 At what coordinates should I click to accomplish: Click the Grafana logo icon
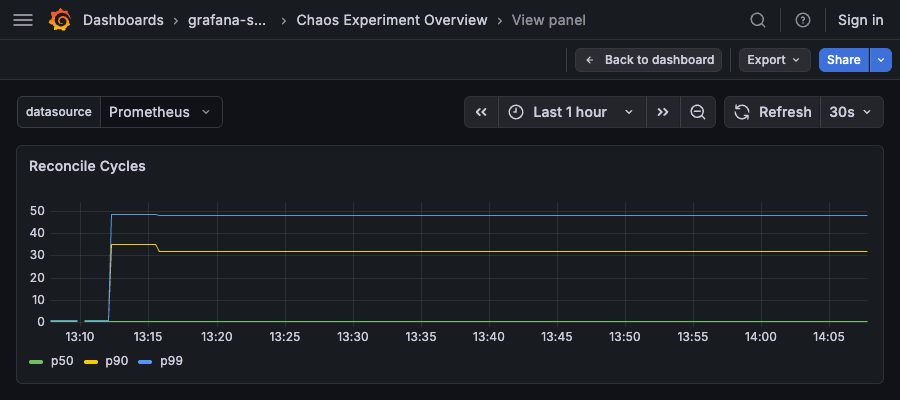59,20
